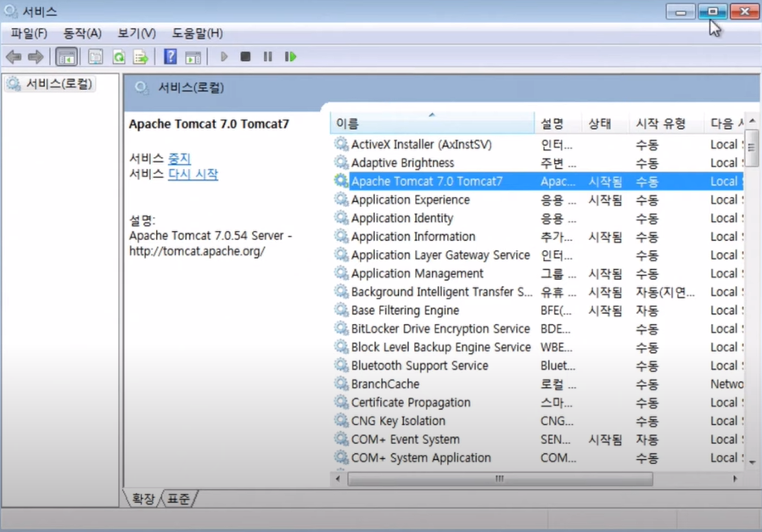Open the 파일(F) menu
The height and width of the screenshot is (532, 762).
[29, 34]
